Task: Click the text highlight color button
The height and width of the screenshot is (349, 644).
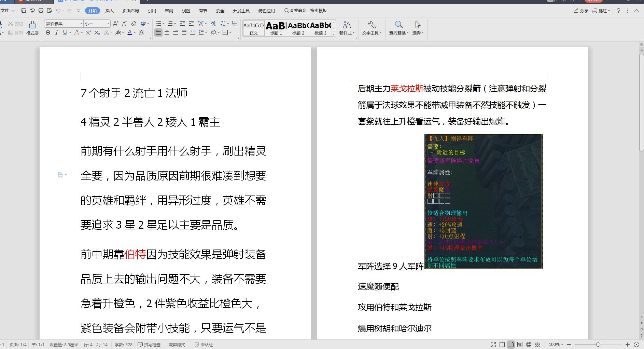Action: click(x=118, y=32)
